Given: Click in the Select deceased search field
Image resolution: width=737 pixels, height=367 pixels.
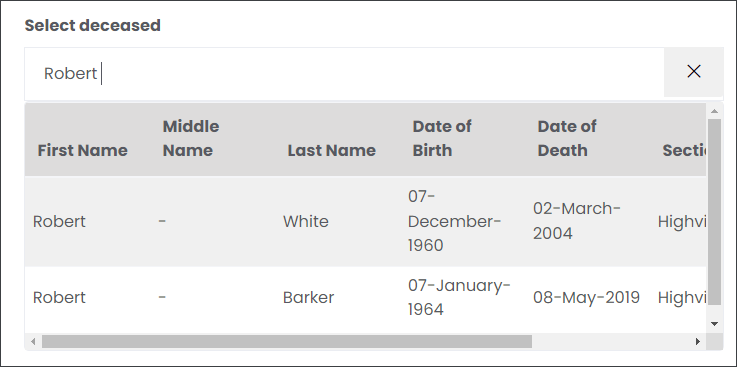Looking at the screenshot, I should [x=345, y=73].
